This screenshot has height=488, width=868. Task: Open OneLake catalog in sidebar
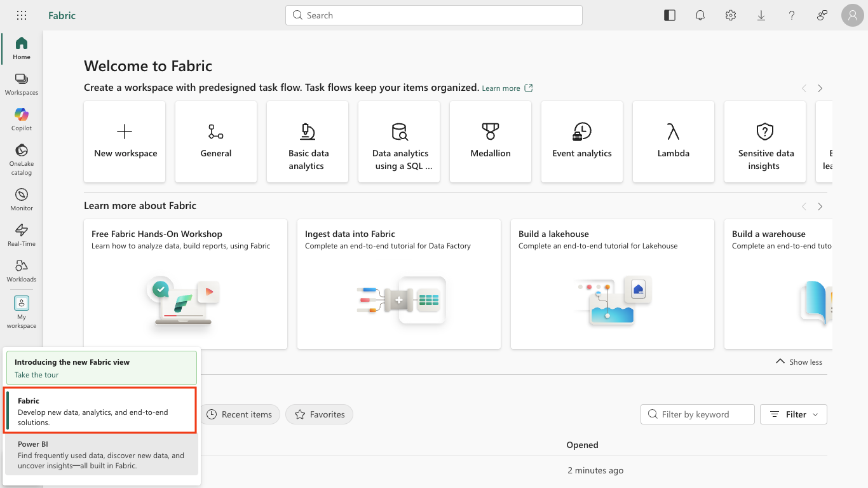pos(22,159)
